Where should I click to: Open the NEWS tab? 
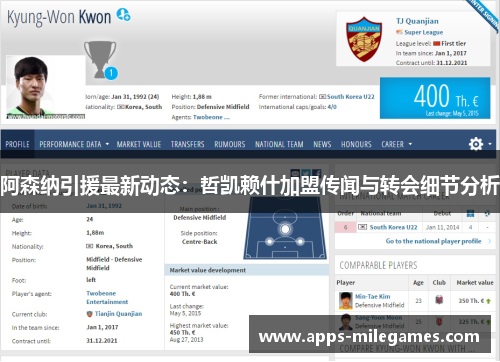point(322,144)
